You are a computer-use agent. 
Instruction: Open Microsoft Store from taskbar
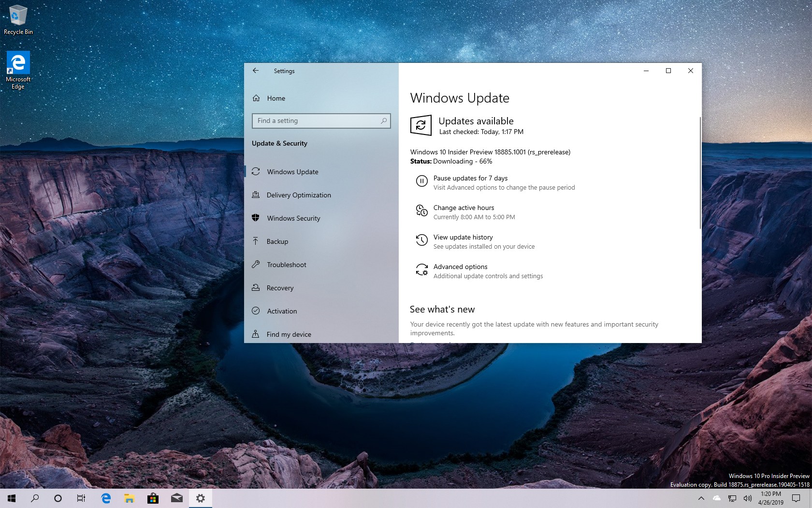(153, 498)
